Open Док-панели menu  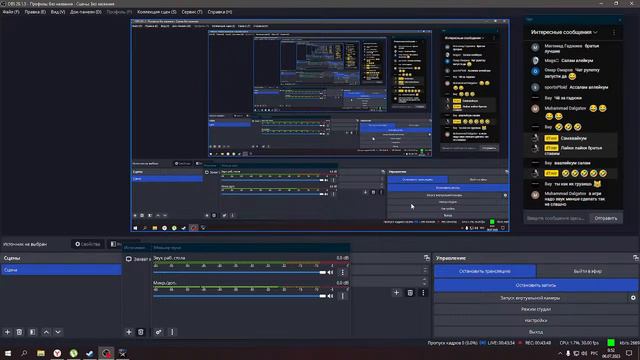click(x=86, y=12)
